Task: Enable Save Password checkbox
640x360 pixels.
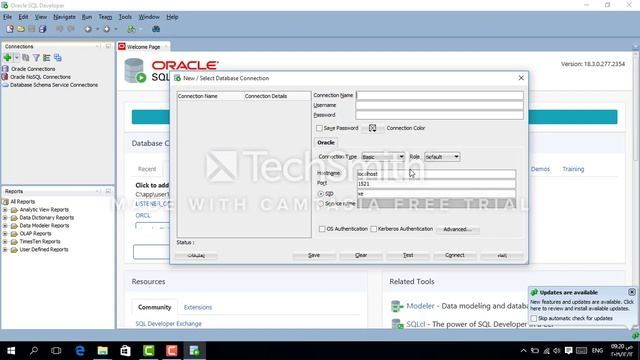Action: (319, 128)
